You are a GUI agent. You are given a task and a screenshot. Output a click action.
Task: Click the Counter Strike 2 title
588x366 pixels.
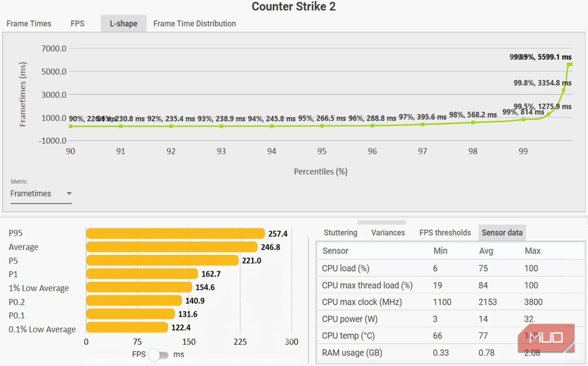pyautogui.click(x=294, y=7)
